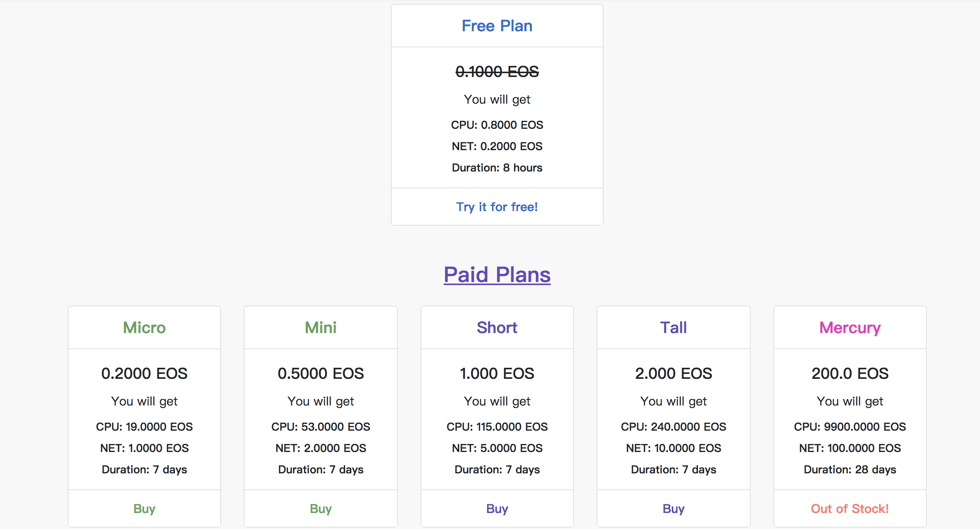Click the 200.0 EOS Mercury price

850,373
